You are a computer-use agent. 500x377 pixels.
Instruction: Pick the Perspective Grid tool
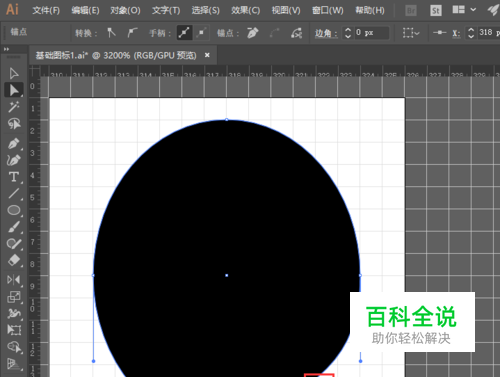pos(14,364)
